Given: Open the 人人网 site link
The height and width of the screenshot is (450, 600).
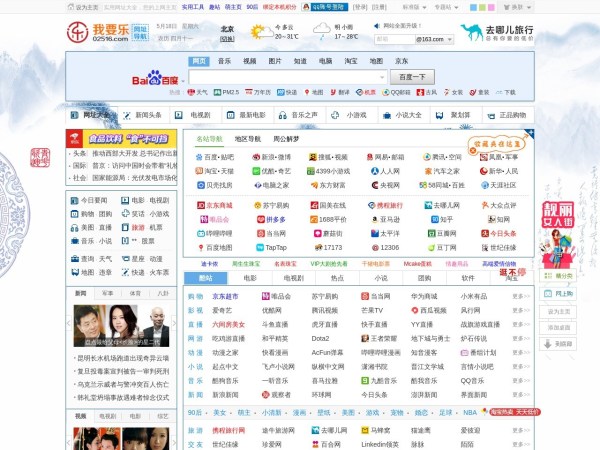Looking at the screenshot, I should [x=385, y=171].
